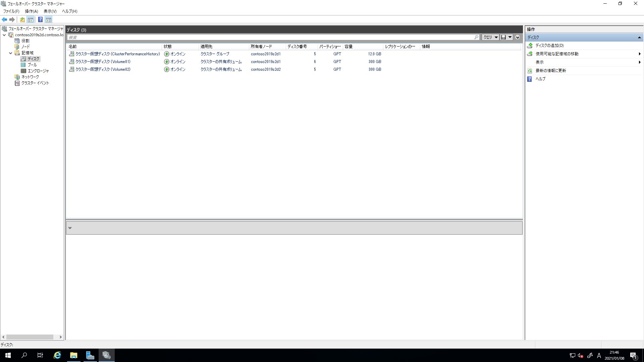Expand the 表示 submenu arrow in actions pane
This screenshot has height=362, width=644.
[640, 62]
